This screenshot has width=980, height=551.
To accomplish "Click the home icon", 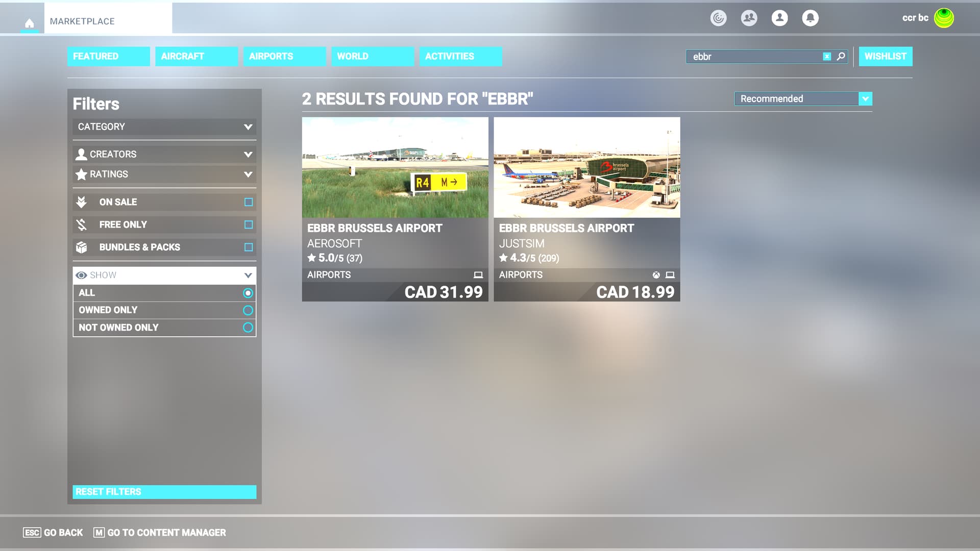I will click(x=30, y=23).
